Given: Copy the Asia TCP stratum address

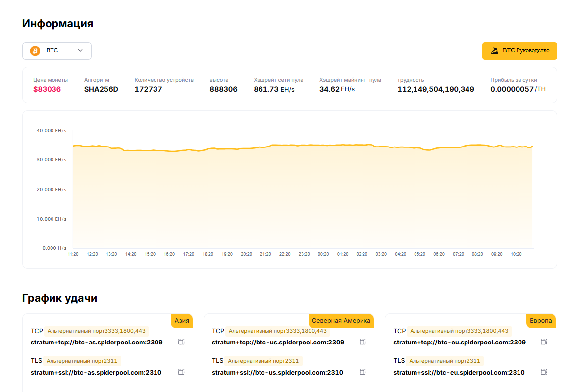Looking at the screenshot, I should click(x=181, y=342).
